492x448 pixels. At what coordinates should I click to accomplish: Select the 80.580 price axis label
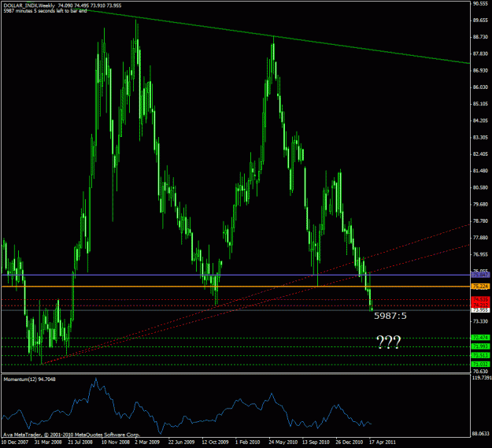point(480,187)
